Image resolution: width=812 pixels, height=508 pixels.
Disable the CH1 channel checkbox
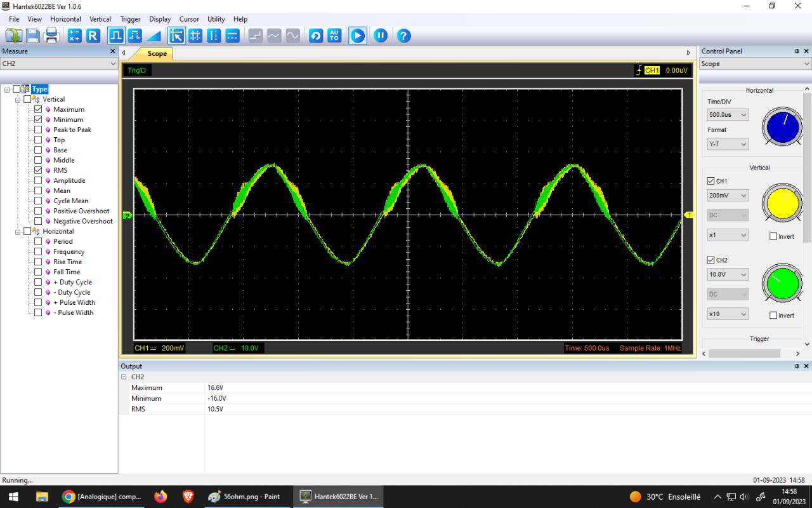[711, 181]
